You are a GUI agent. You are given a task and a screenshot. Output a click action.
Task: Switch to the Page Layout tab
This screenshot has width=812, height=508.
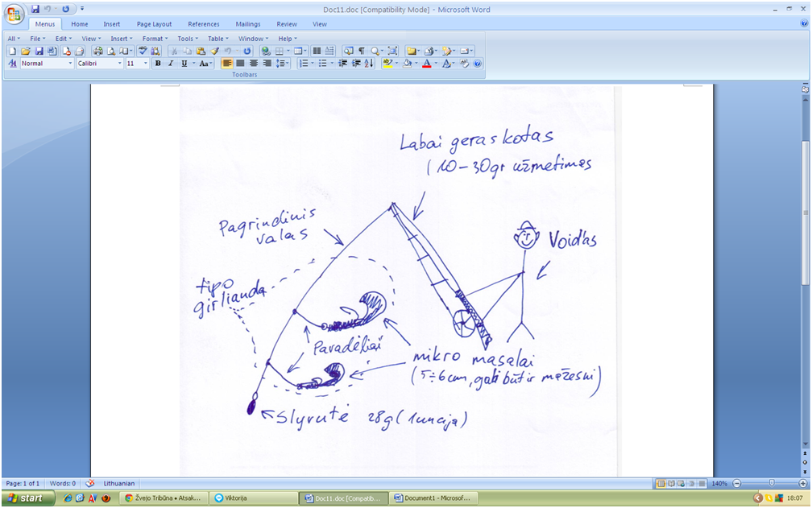pos(155,24)
